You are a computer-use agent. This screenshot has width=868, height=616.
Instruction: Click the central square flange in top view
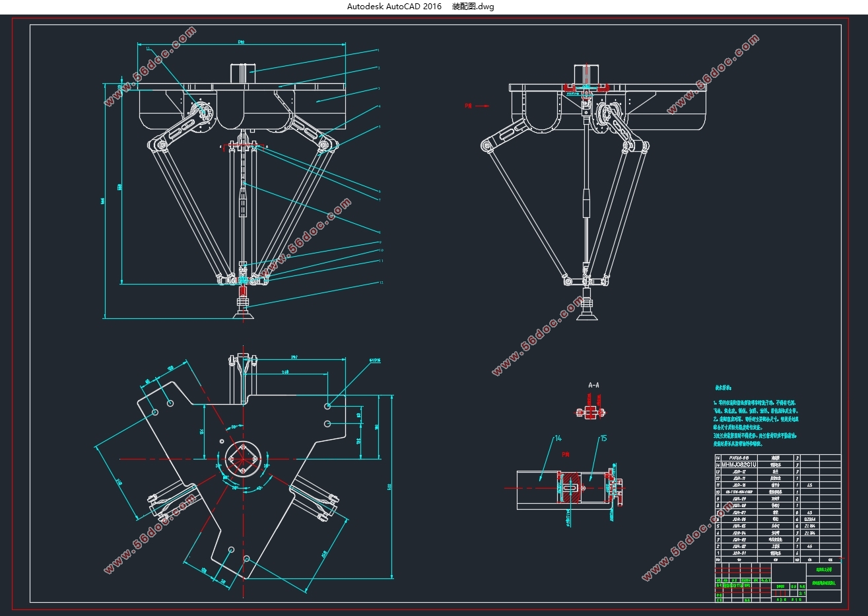point(243,459)
